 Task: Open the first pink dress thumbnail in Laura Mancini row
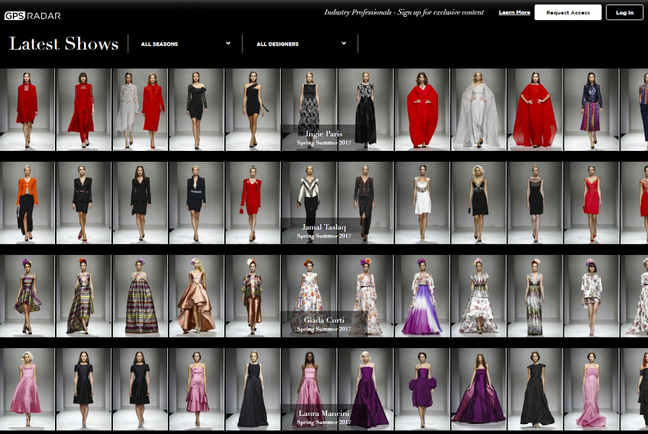[x=27, y=388]
